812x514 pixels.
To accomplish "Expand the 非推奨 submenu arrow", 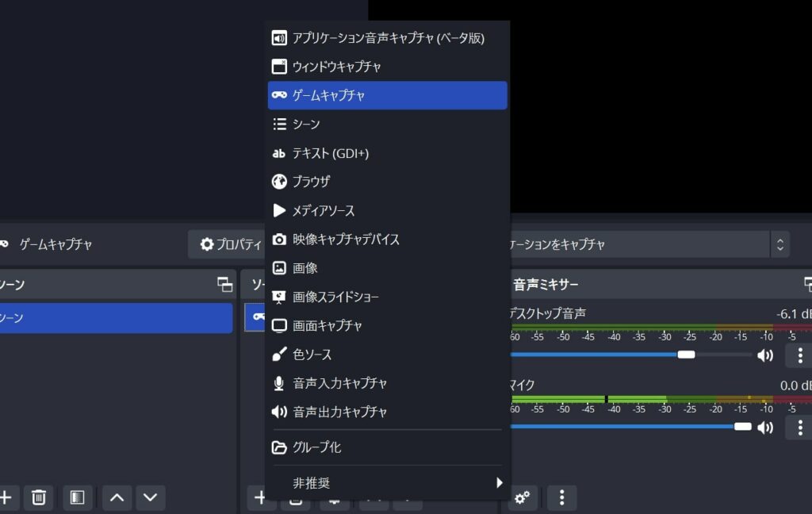I will point(499,483).
